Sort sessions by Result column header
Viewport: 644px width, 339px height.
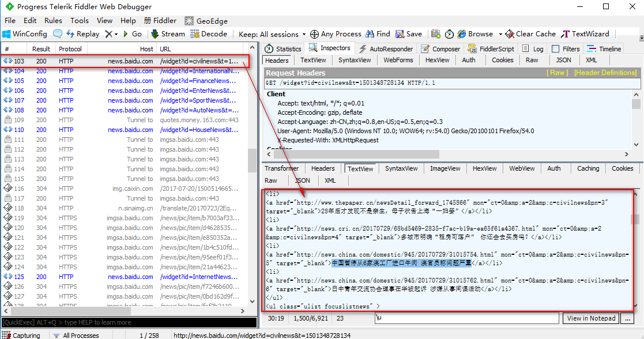point(41,49)
